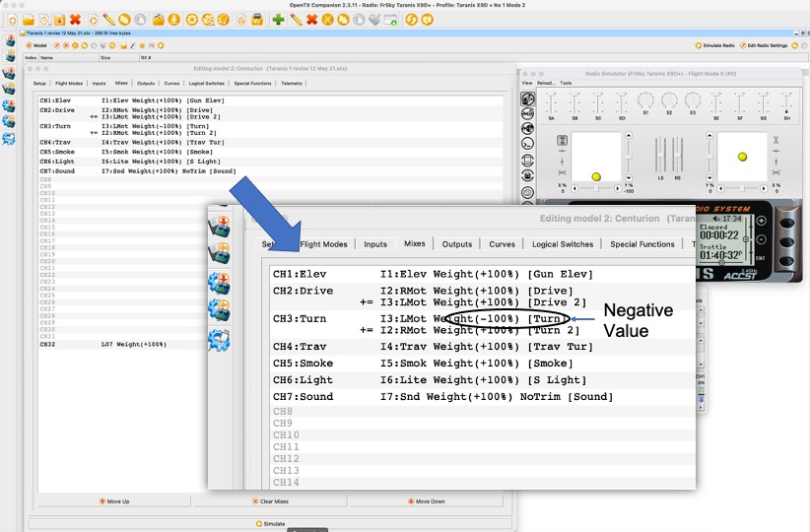Open Edit Radio Settings
The width and height of the screenshot is (810, 532).
(x=764, y=45)
